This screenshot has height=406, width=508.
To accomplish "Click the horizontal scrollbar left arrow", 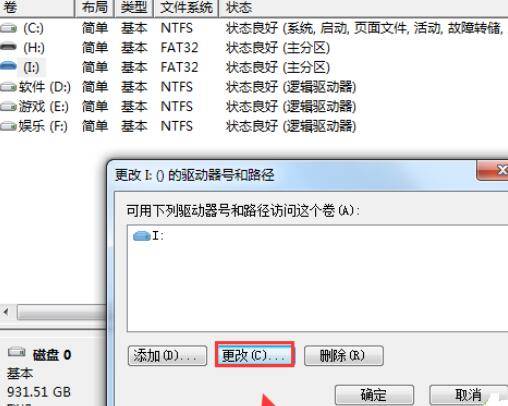I will 6,312.
